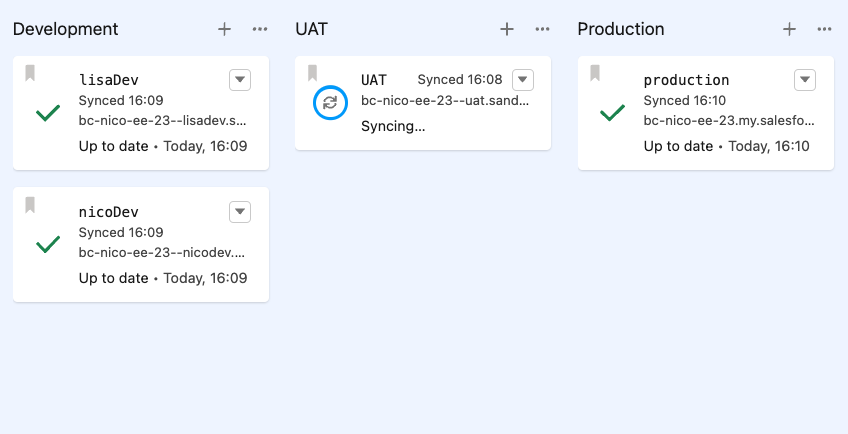The height and width of the screenshot is (434, 848).
Task: Click the UAT column heading
Action: (312, 29)
